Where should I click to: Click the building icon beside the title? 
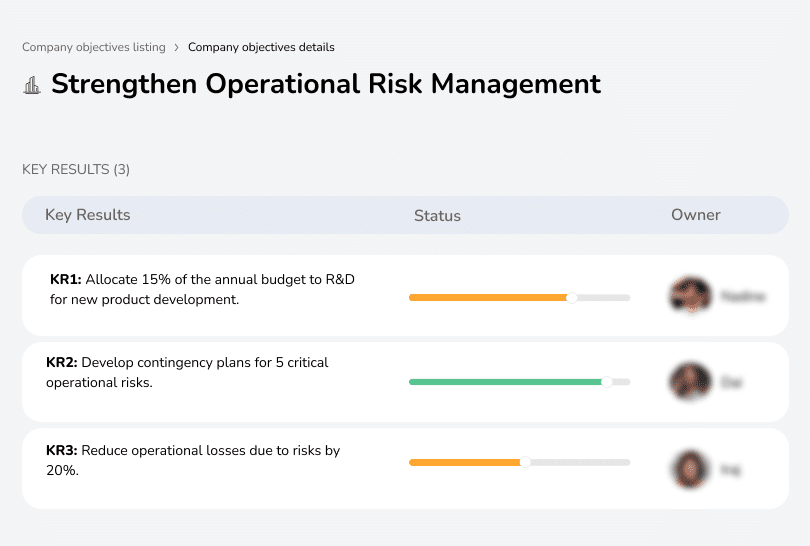pyautogui.click(x=32, y=85)
